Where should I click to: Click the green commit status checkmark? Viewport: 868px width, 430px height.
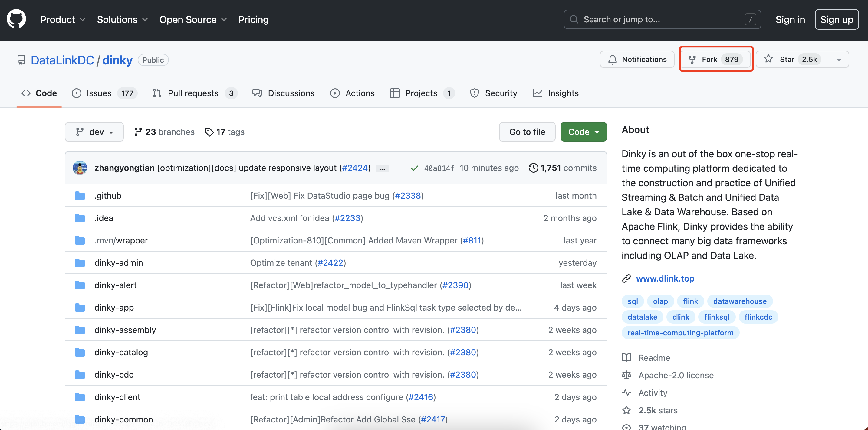[414, 168]
